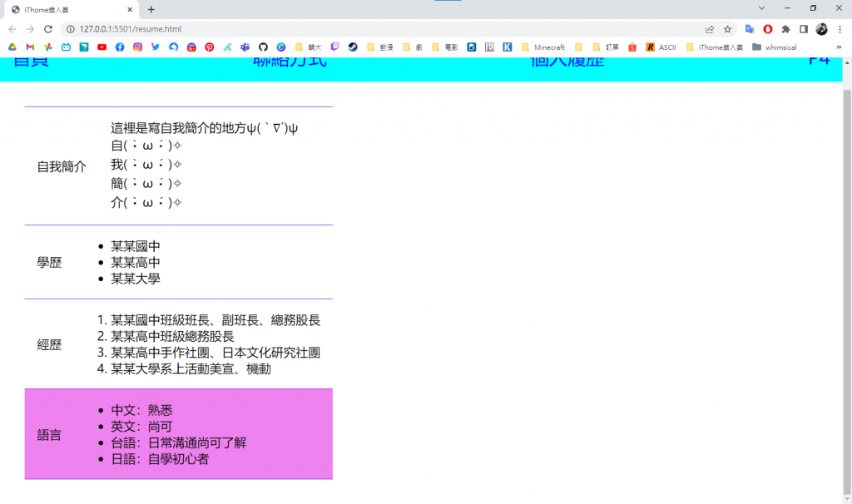
Task: Open a new browser tab
Action: point(151,10)
